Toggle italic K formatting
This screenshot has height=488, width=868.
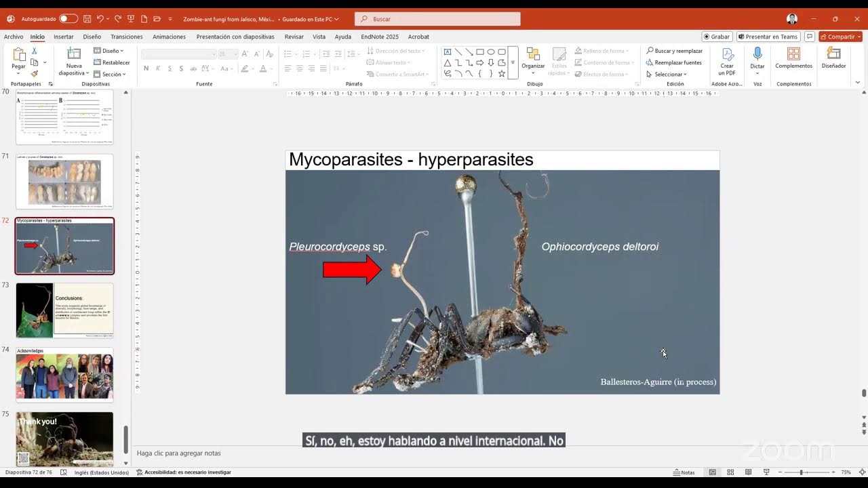(158, 68)
